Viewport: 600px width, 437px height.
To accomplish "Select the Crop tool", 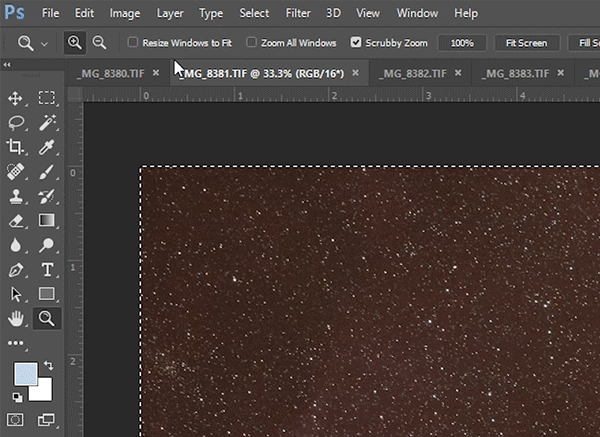I will 15,147.
